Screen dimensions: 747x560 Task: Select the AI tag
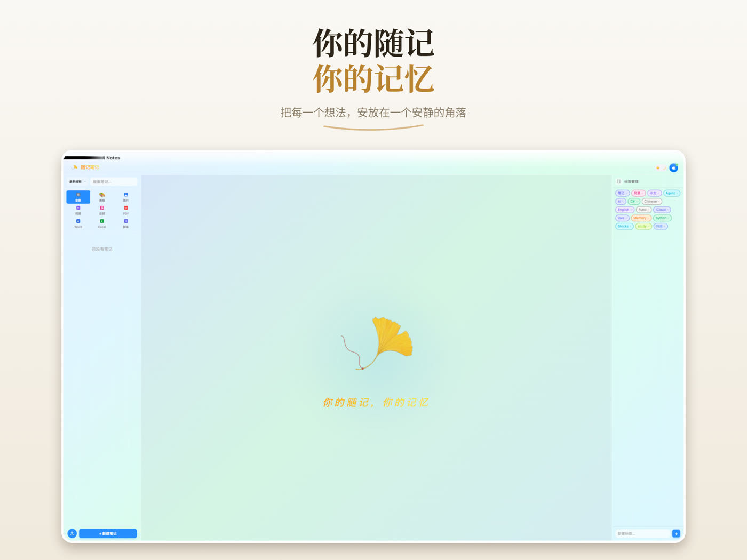pos(621,202)
